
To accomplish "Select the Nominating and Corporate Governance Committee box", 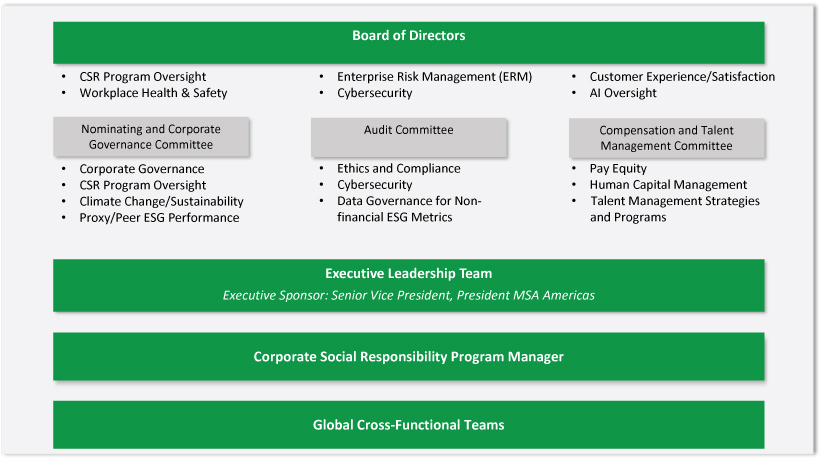I will [150, 137].
